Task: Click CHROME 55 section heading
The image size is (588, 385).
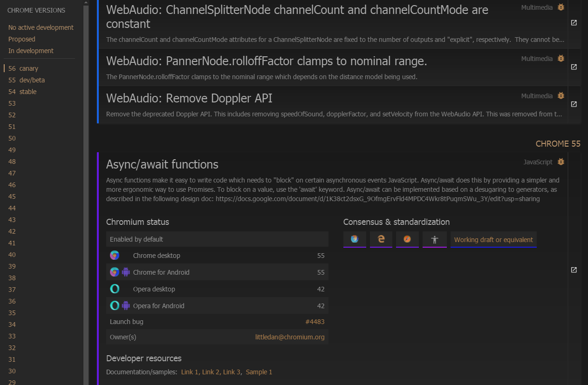Action: (x=558, y=144)
